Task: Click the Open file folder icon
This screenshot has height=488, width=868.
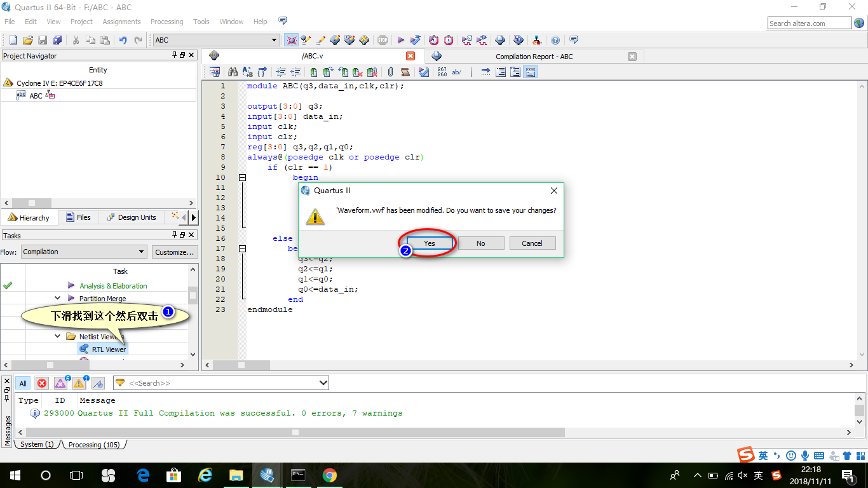Action: click(x=28, y=40)
